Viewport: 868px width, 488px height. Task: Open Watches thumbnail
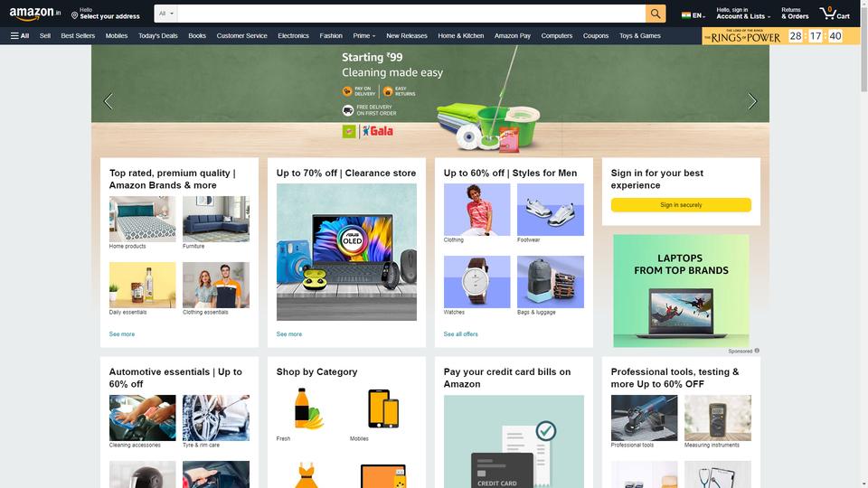coord(476,282)
